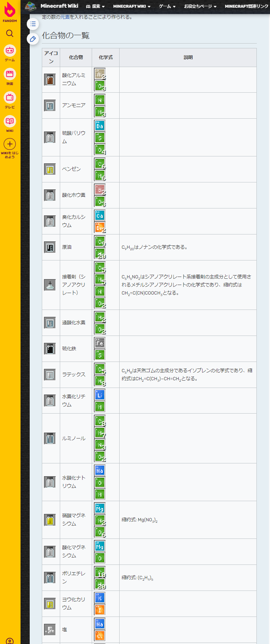Viewport: 270px width, 644px height.
Task: Click the iodine I element icon
Action: tap(100, 610)
